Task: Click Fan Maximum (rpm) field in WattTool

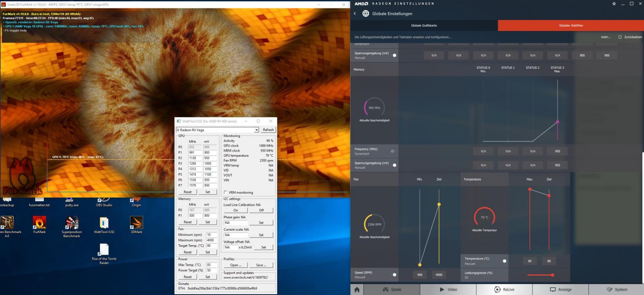Action: pos(211,240)
